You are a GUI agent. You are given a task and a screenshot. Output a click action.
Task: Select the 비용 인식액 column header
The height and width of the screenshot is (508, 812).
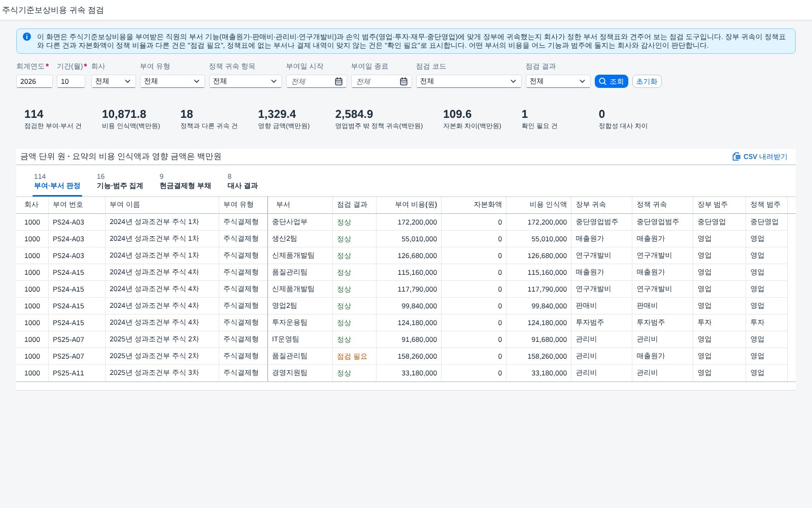pos(539,205)
